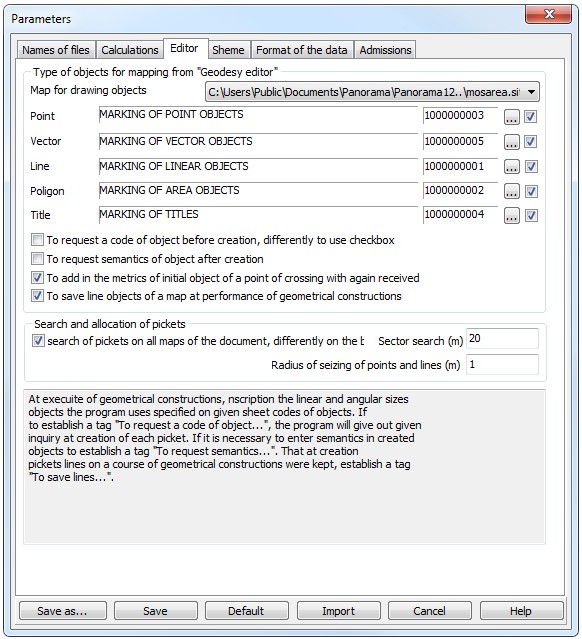Viewport: 582px width, 639px height.
Task: Click MARKING OF LINEAR OBJECTS field
Action: click(x=258, y=166)
